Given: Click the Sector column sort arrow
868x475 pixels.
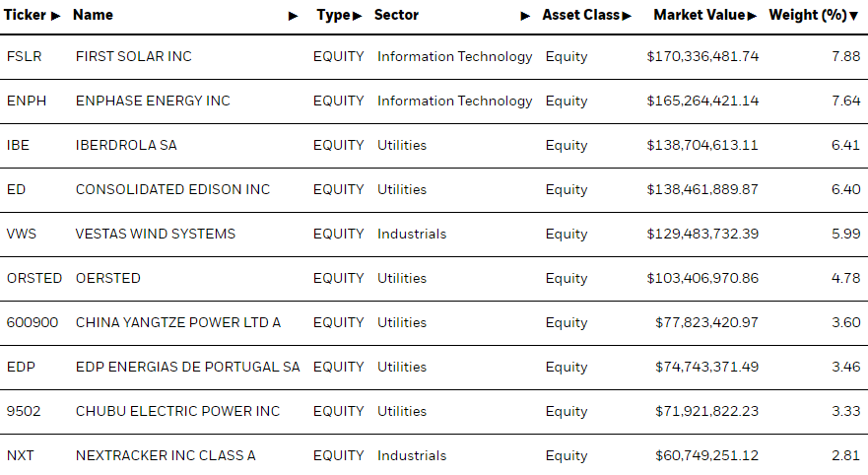Looking at the screenshot, I should [525, 16].
